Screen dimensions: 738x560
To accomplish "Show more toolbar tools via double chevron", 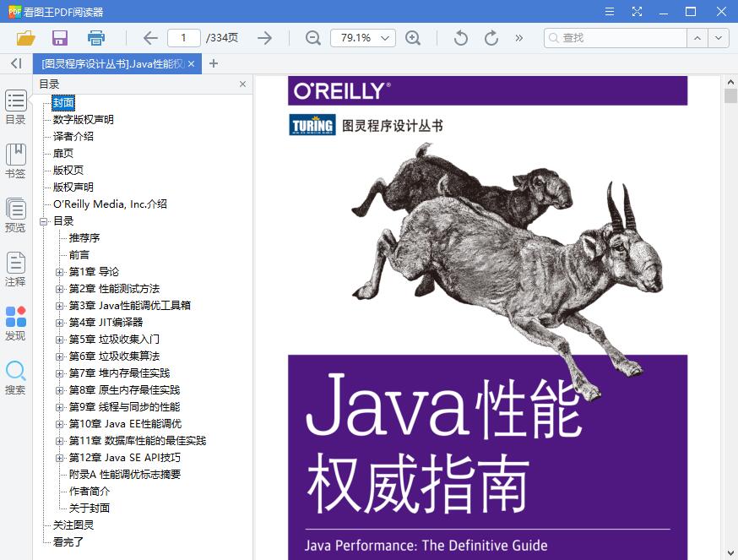I will pyautogui.click(x=518, y=38).
